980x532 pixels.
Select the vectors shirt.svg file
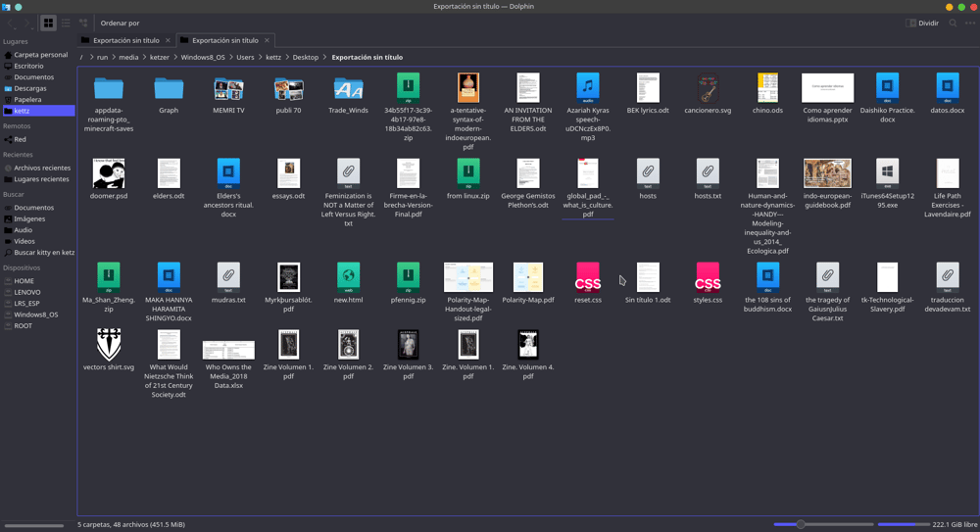[109, 345]
